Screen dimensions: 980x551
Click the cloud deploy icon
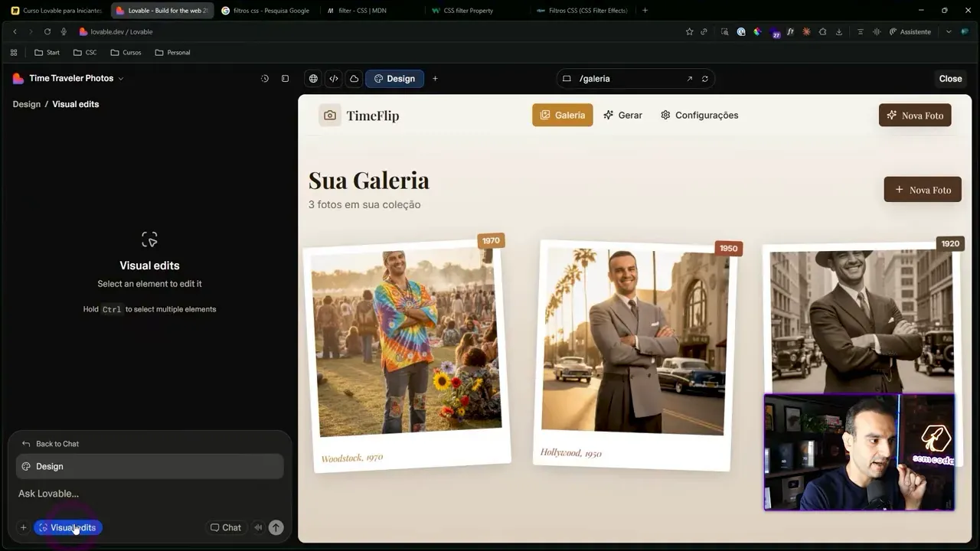pos(353,78)
